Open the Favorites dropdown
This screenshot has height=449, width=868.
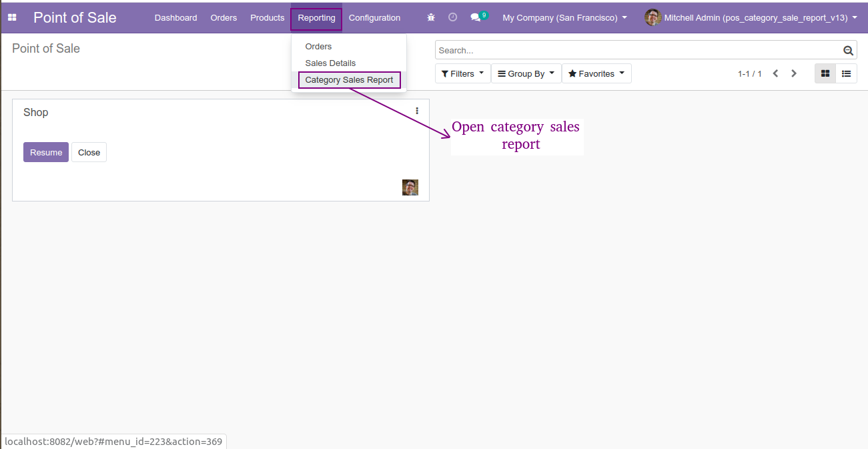pos(596,73)
